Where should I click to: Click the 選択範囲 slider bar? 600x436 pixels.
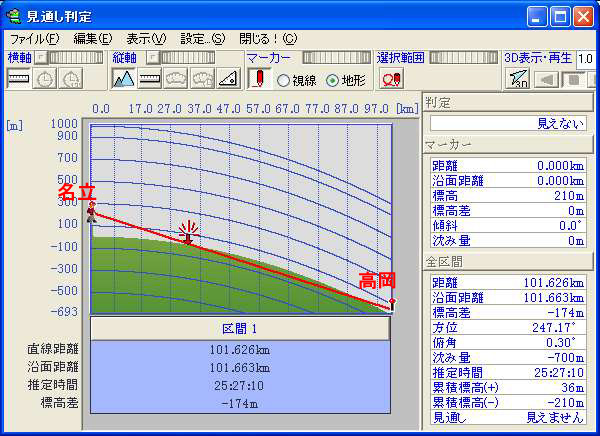463,58
